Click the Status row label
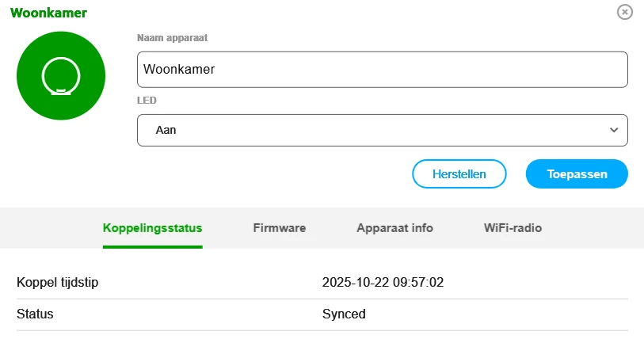This screenshot has height=339, width=644. coord(35,314)
